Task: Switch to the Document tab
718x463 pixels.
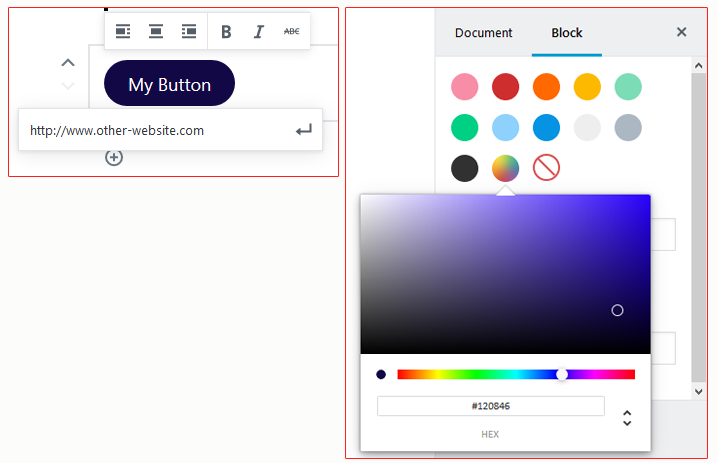Action: 483,33
